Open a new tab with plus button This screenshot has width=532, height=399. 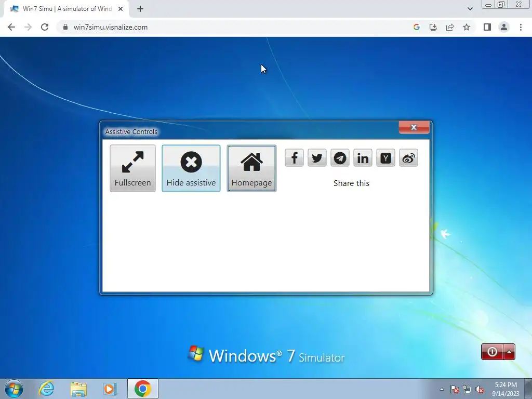[x=140, y=9]
